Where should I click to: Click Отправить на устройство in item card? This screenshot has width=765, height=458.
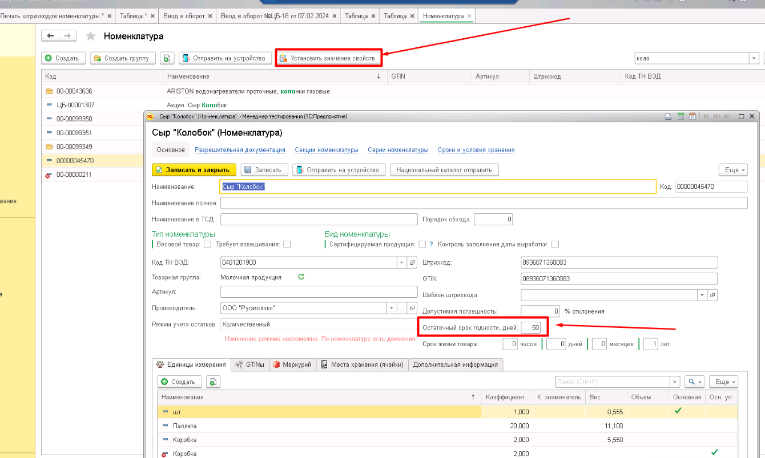(x=339, y=170)
